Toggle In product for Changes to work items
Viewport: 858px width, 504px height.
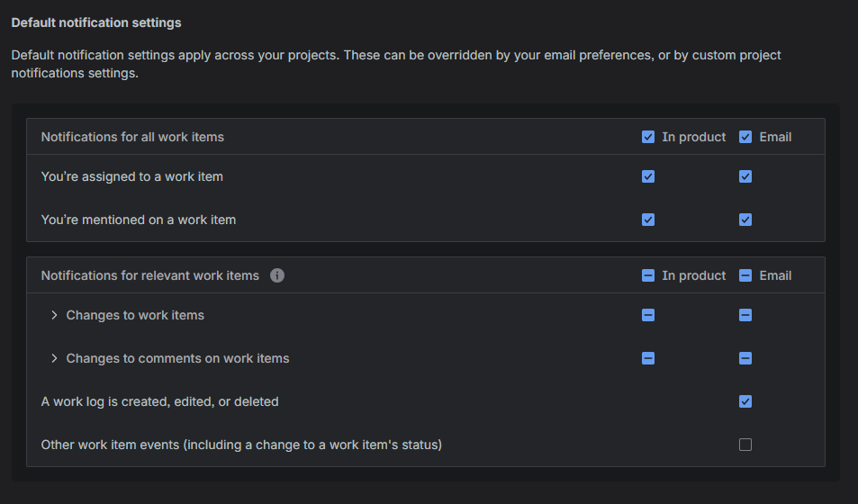click(x=648, y=315)
